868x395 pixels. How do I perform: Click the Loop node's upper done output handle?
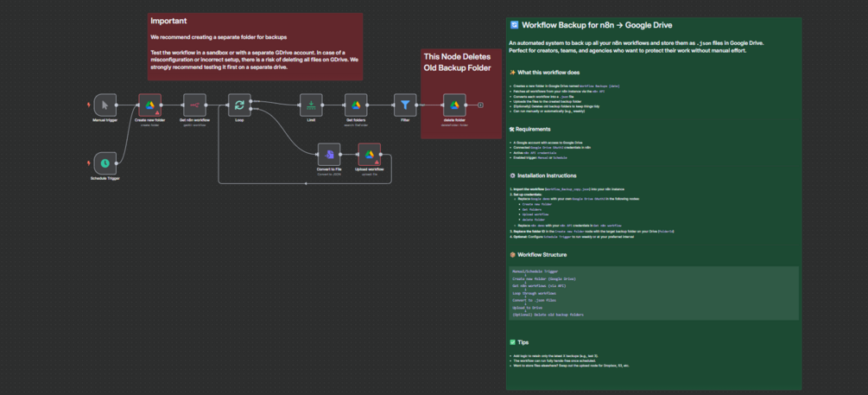click(251, 101)
